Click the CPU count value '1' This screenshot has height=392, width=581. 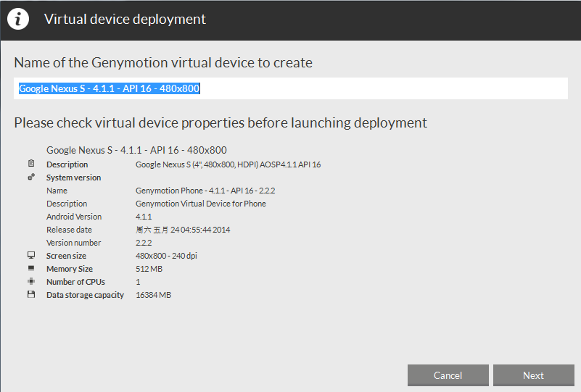tap(138, 282)
